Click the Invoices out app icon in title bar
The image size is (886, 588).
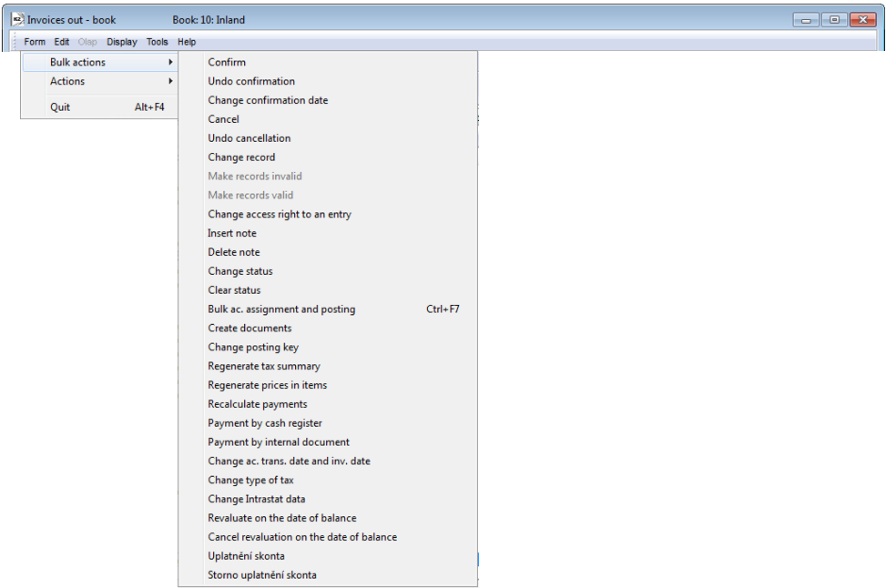pyautogui.click(x=17, y=19)
